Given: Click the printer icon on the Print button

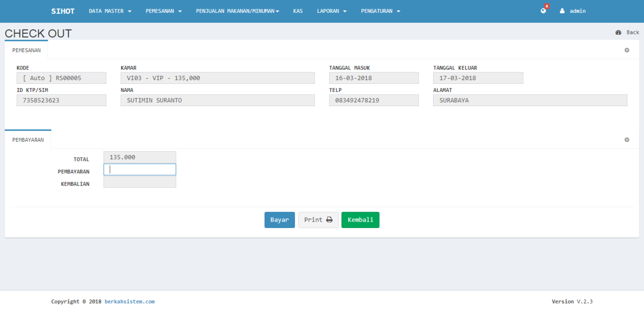Looking at the screenshot, I should pyautogui.click(x=328, y=220).
